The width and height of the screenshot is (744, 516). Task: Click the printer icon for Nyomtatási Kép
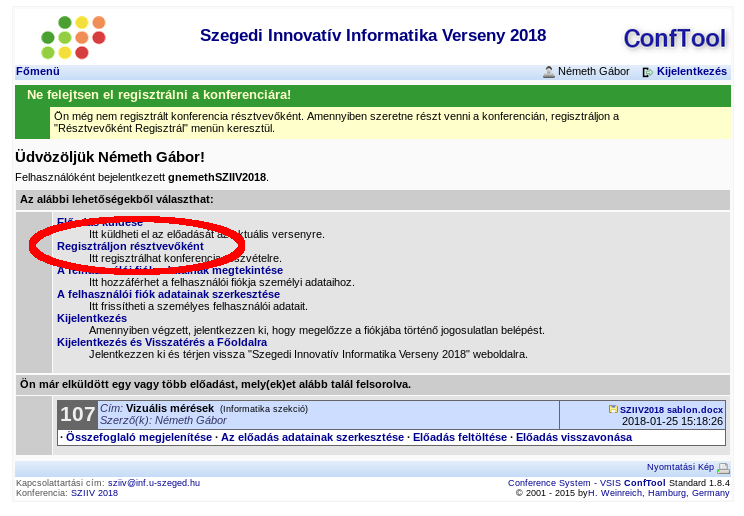point(723,468)
